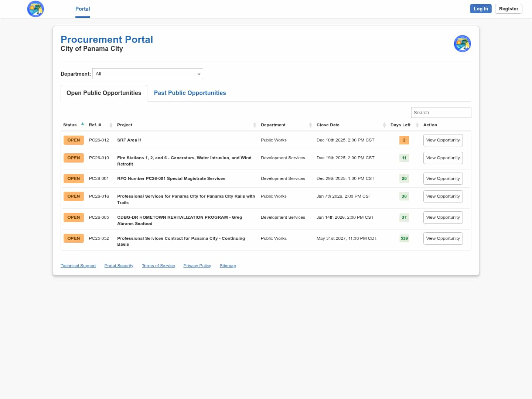Sort by Department column arrows
532x399 pixels.
(x=310, y=125)
